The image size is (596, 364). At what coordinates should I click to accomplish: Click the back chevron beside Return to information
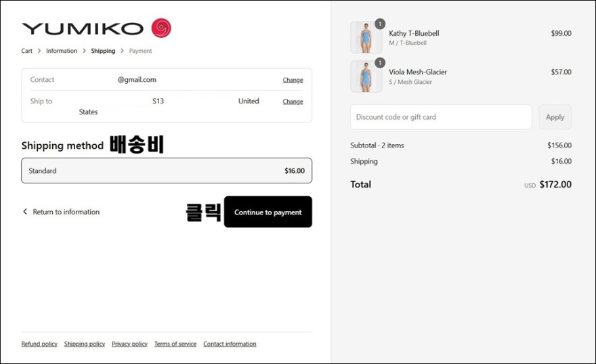click(25, 211)
